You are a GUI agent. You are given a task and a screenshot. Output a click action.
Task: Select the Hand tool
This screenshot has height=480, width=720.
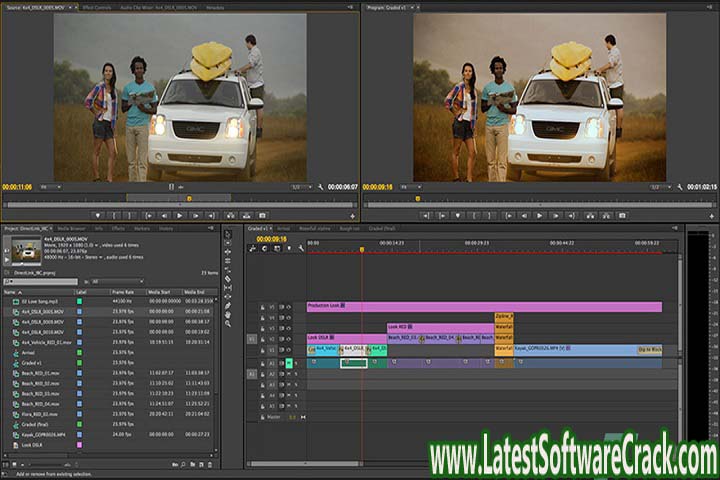(x=228, y=315)
